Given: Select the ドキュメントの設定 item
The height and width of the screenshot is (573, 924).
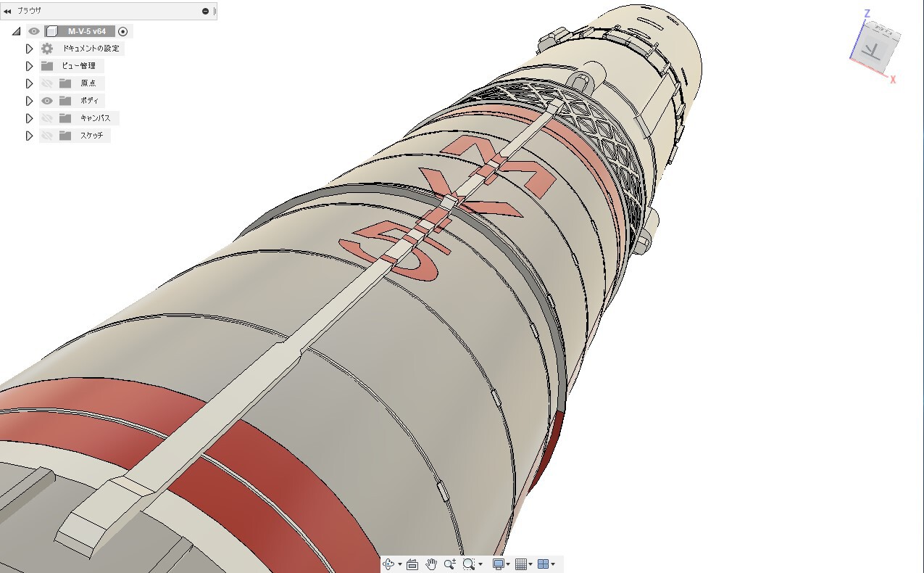Looking at the screenshot, I should [91, 49].
